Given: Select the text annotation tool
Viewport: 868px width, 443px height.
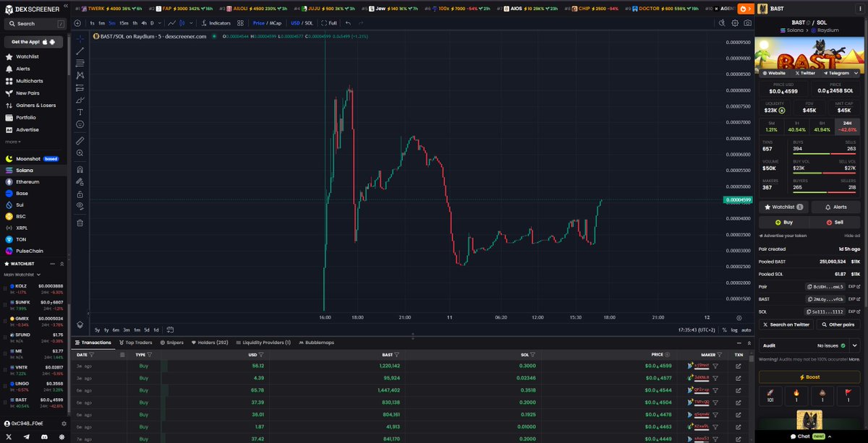Looking at the screenshot, I should point(80,112).
